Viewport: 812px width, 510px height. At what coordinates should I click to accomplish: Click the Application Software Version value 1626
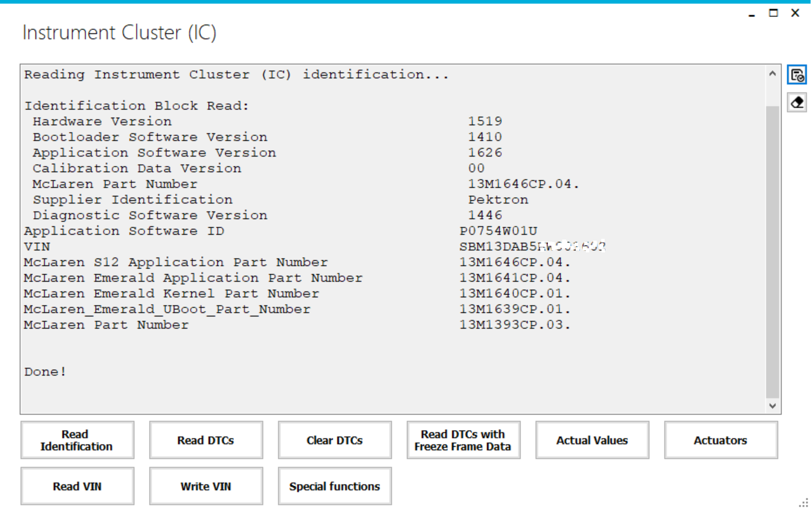click(485, 153)
